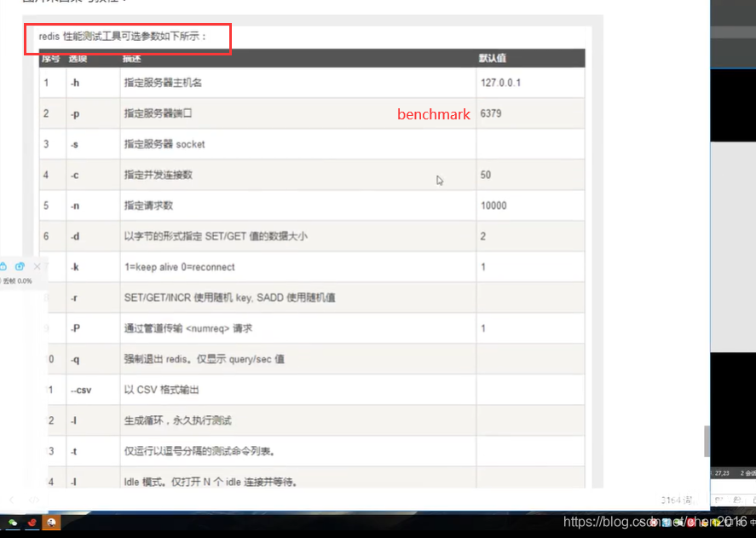This screenshot has height=538, width=756.
Task: Click row number "5" in the first column
Action: [46, 205]
